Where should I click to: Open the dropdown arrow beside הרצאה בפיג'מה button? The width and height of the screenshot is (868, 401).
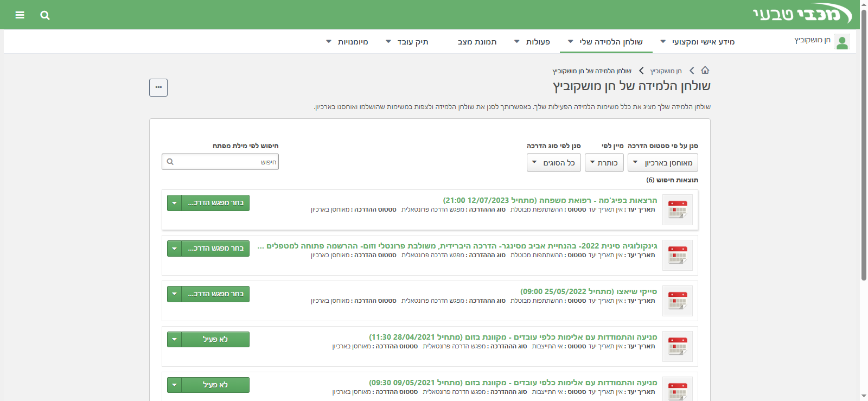[174, 203]
